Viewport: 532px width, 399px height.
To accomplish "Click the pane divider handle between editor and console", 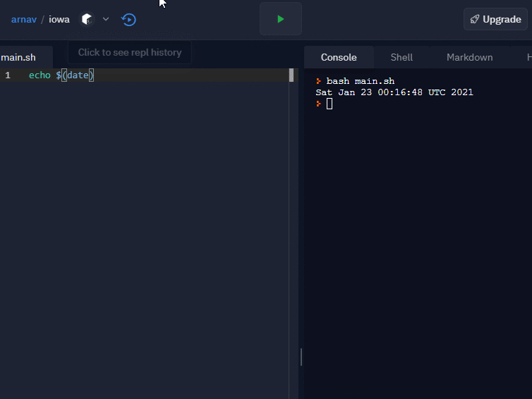I will tap(301, 357).
